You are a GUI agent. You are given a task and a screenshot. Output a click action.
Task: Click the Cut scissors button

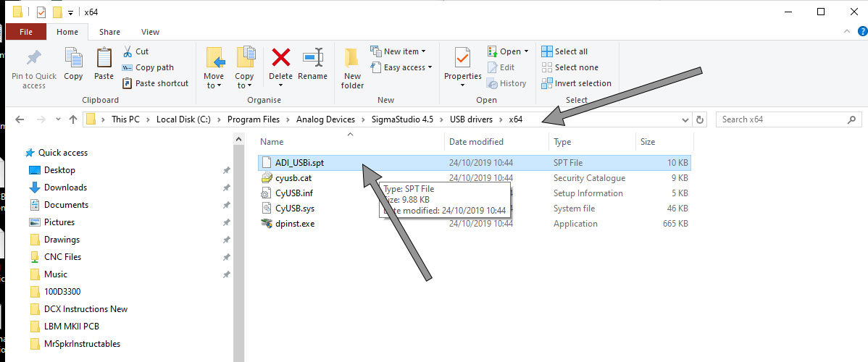[x=135, y=51]
